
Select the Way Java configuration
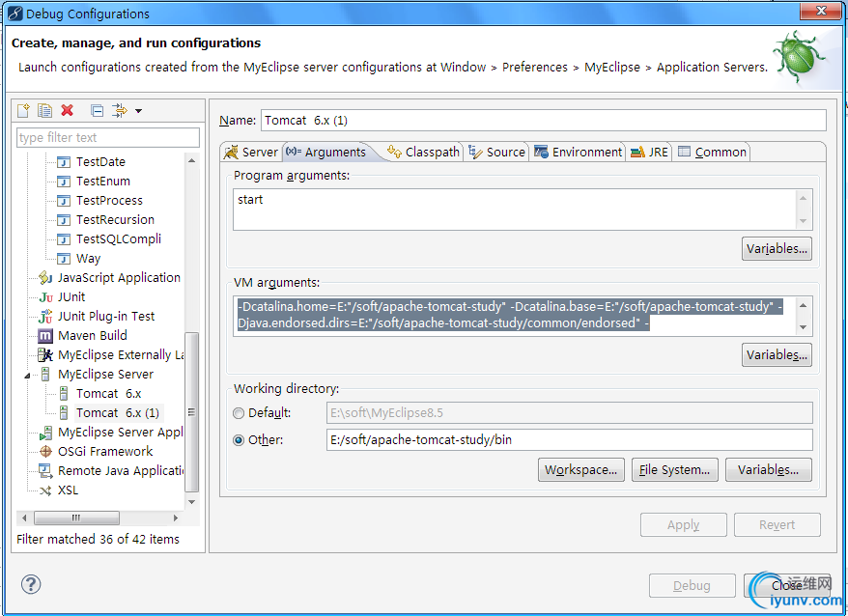click(88, 259)
